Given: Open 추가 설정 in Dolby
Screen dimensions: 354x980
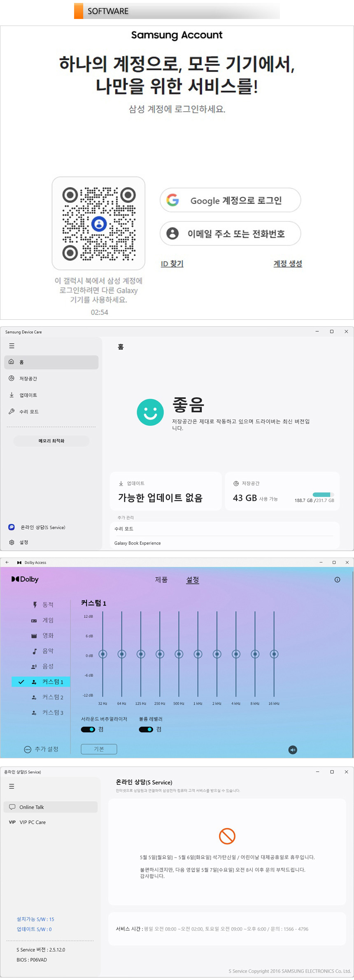Looking at the screenshot, I should (41, 749).
